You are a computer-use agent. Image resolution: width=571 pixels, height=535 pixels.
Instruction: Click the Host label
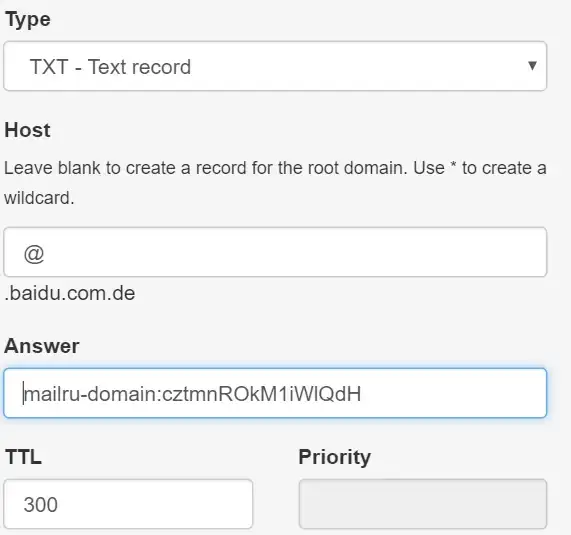(27, 130)
